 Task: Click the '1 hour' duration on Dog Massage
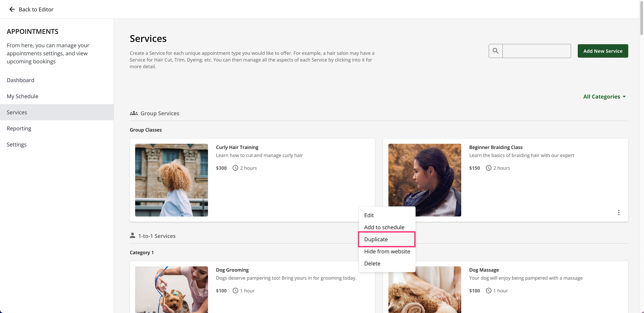pyautogui.click(x=500, y=291)
